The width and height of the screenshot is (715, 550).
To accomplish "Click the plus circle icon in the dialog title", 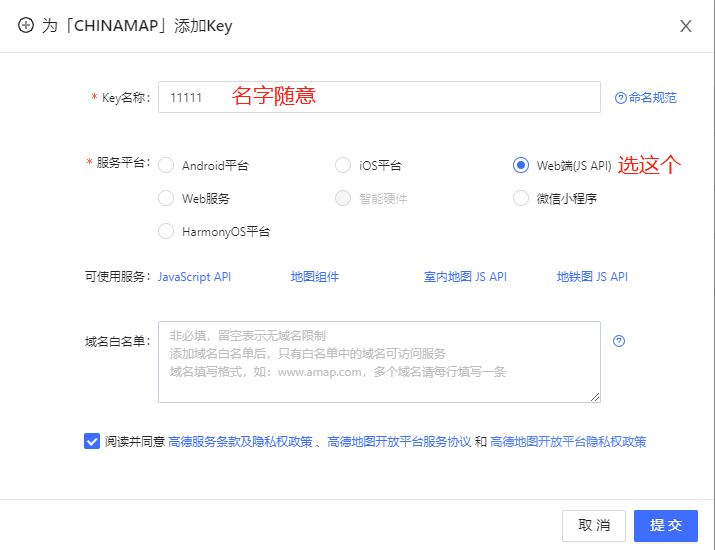I will [26, 25].
